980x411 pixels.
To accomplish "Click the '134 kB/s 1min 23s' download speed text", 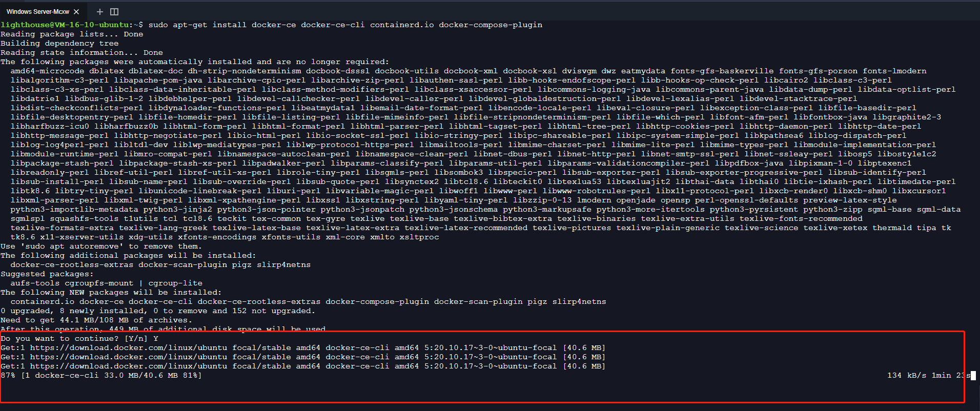I will [929, 375].
